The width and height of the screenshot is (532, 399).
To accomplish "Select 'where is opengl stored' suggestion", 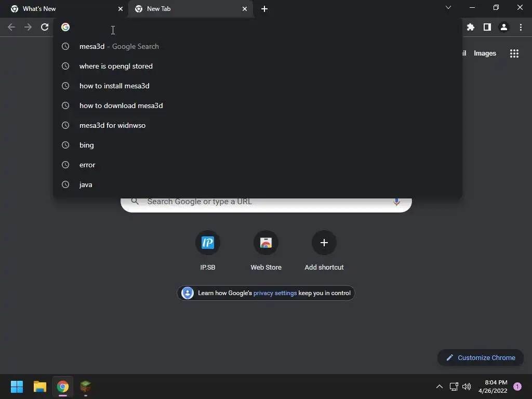I will [x=258, y=66].
